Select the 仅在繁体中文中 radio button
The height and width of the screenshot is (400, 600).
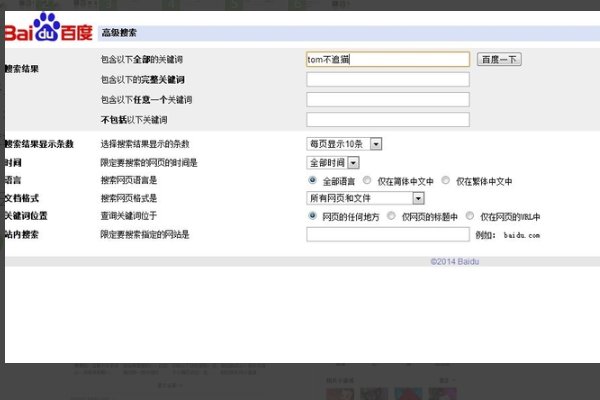445,180
